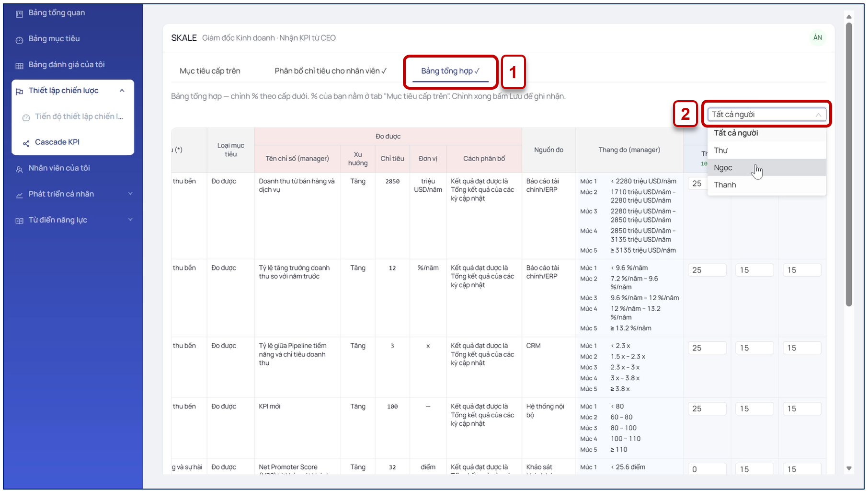Click the 'điểm' unit cell
The image size is (868, 491).
point(428,467)
